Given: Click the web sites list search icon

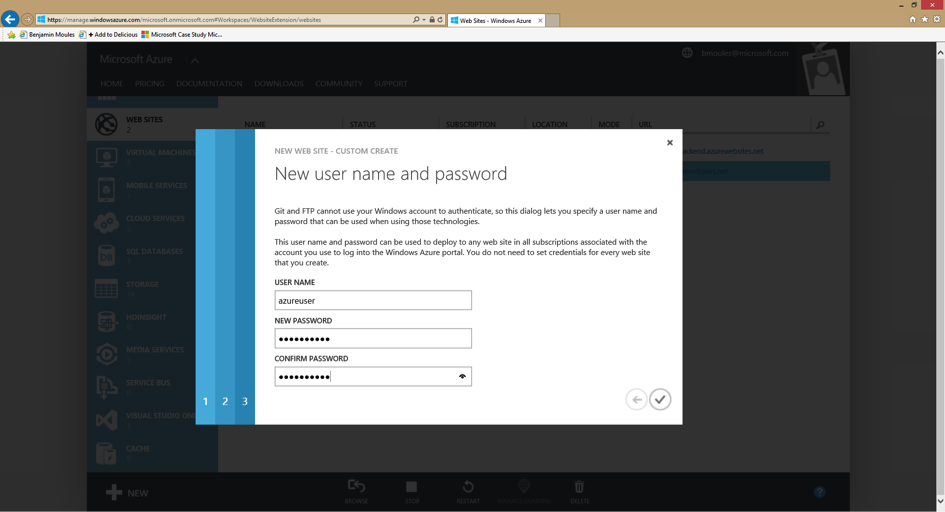Looking at the screenshot, I should click(820, 125).
